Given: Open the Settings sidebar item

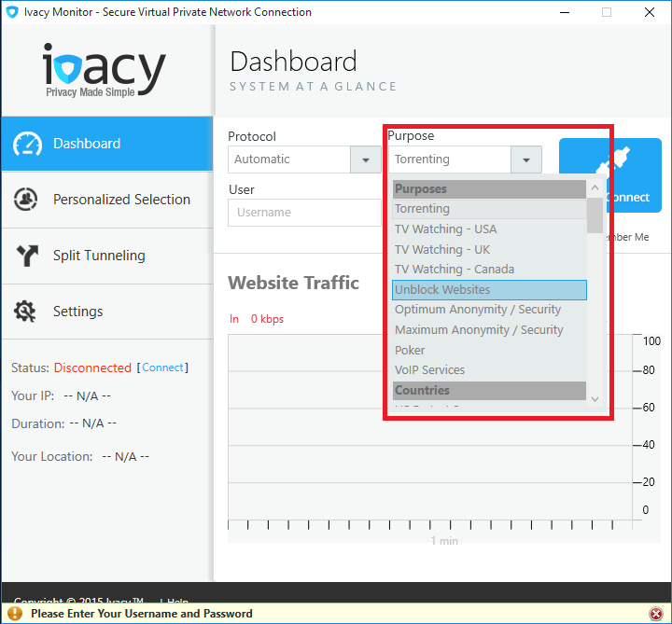Looking at the screenshot, I should click(107, 312).
